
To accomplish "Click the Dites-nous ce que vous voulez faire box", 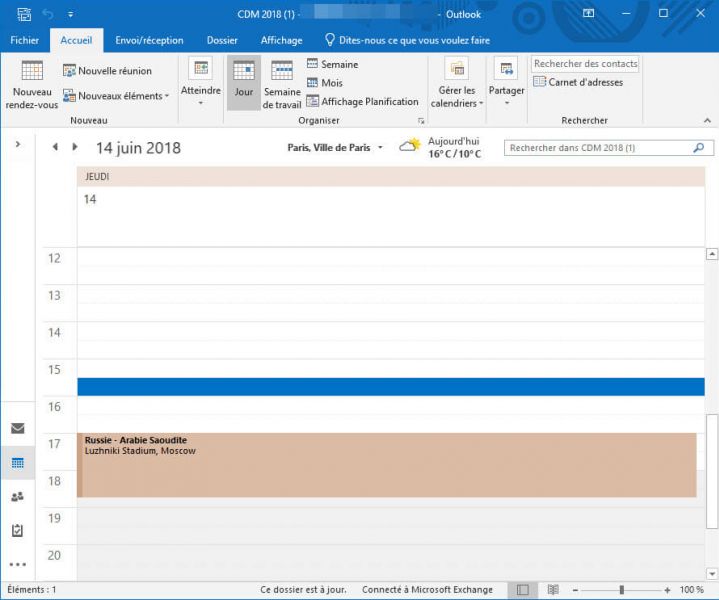I will (407, 40).
